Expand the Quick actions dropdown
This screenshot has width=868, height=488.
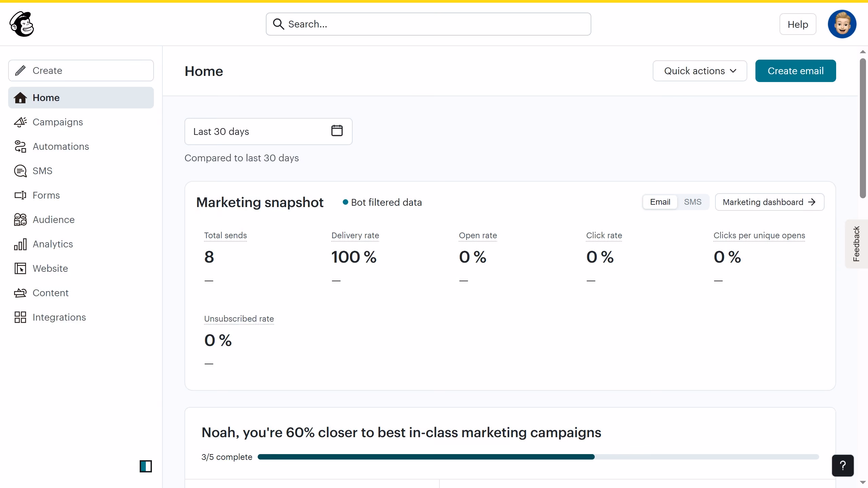point(700,71)
